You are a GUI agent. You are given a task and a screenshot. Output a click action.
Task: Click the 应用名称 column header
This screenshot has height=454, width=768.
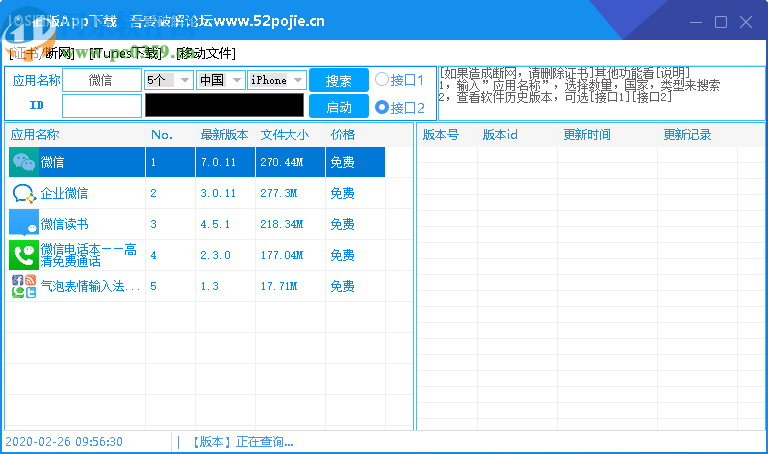coord(35,135)
